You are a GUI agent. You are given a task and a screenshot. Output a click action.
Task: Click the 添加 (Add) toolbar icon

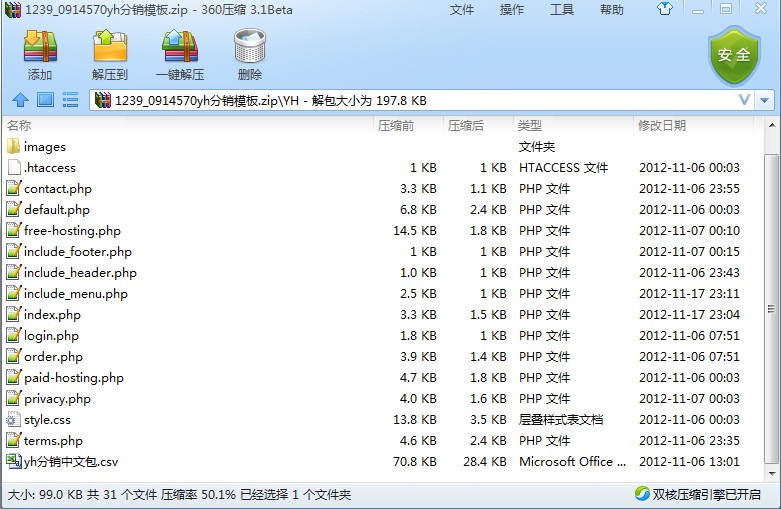tap(40, 46)
